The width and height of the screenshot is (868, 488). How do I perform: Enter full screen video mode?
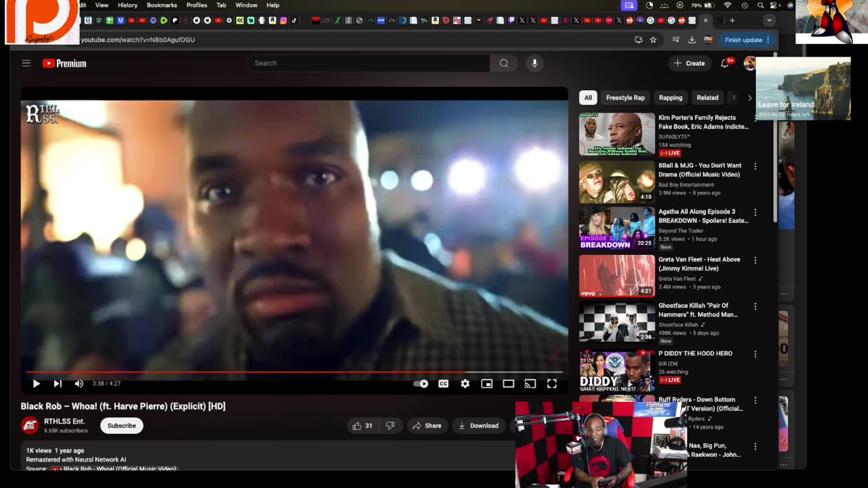click(x=552, y=384)
